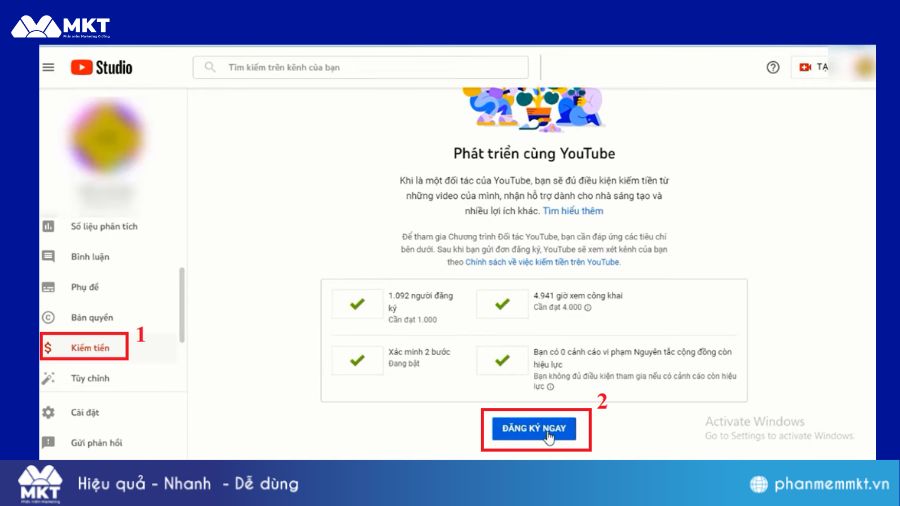The height and width of the screenshot is (506, 900).
Task: Click the Cài đặt settings gear icon
Action: coord(48,412)
